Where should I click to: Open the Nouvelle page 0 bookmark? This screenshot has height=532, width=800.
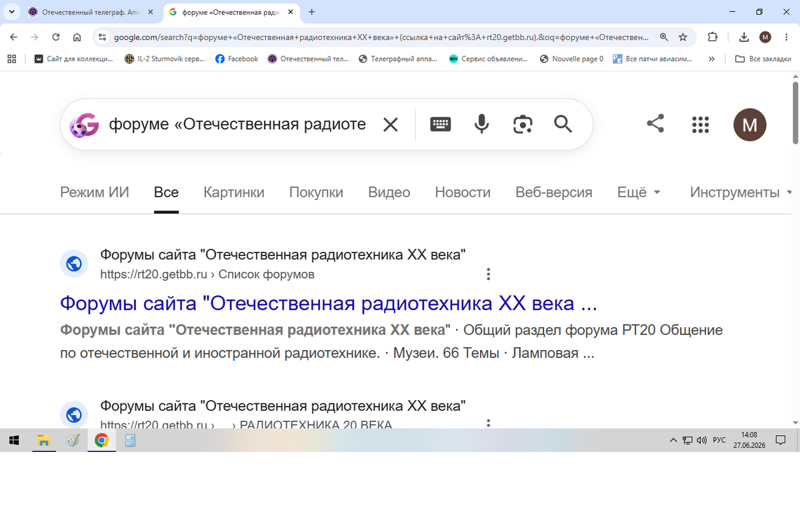point(571,59)
